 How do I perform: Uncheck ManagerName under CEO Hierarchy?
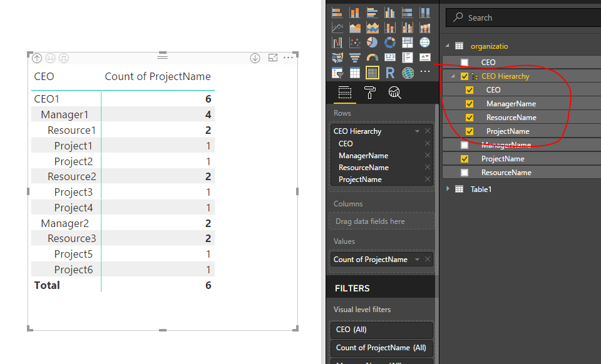tap(470, 104)
